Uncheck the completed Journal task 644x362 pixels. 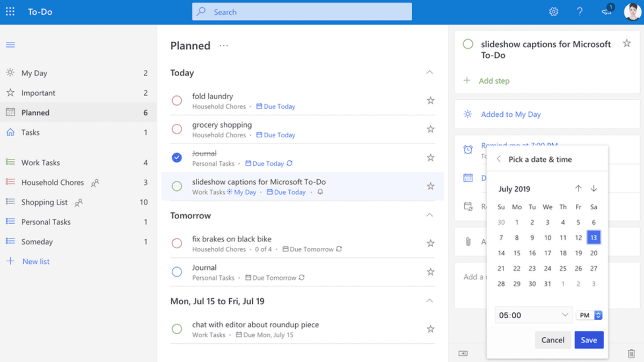point(177,158)
